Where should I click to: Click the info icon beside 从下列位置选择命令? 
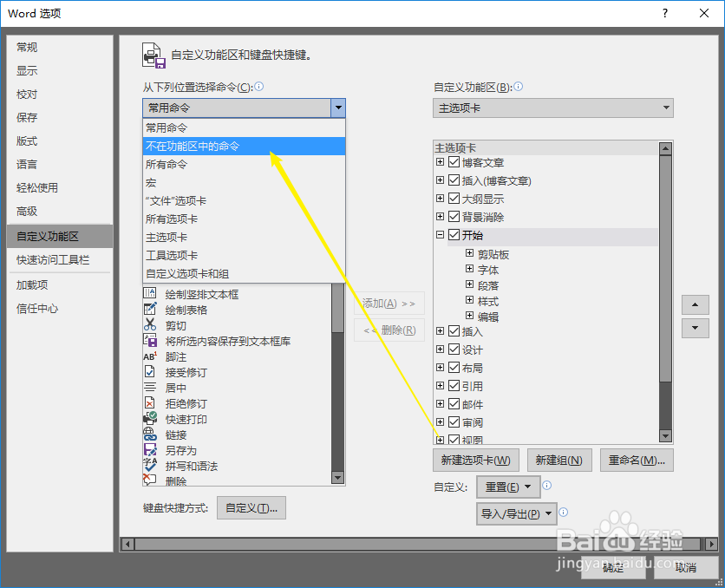pos(259,87)
